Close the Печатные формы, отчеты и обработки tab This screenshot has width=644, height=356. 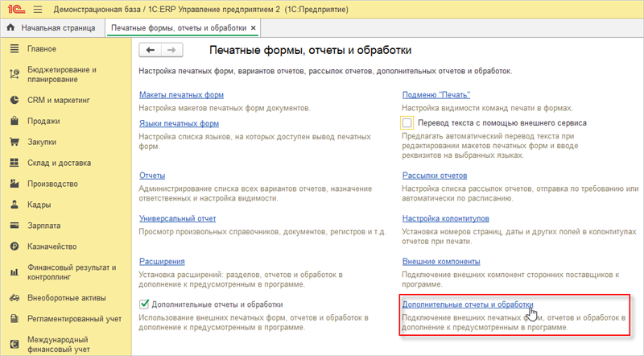(254, 28)
